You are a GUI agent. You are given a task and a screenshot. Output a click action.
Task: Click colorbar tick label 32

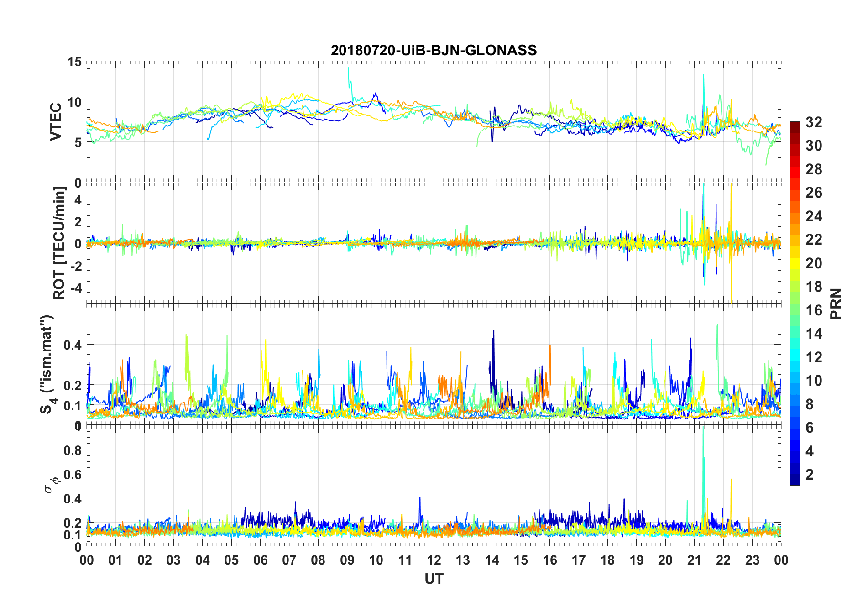[x=814, y=122]
